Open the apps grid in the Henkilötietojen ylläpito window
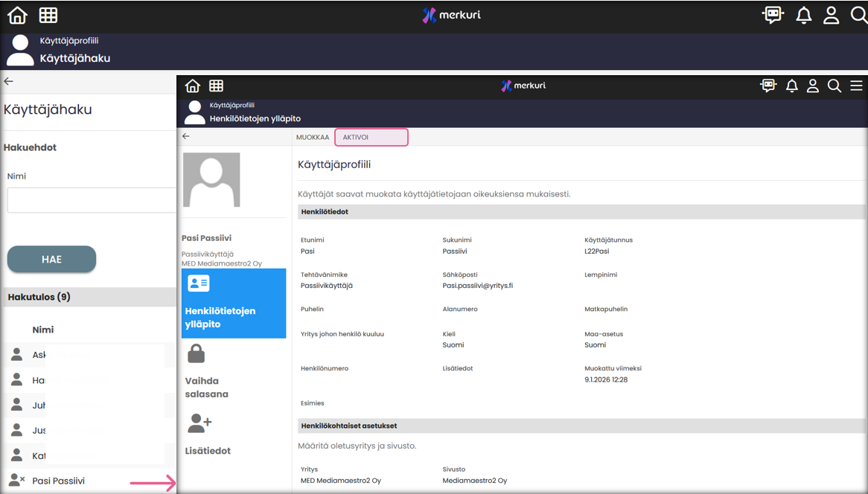Viewport: 868px width, 494px height. point(216,86)
